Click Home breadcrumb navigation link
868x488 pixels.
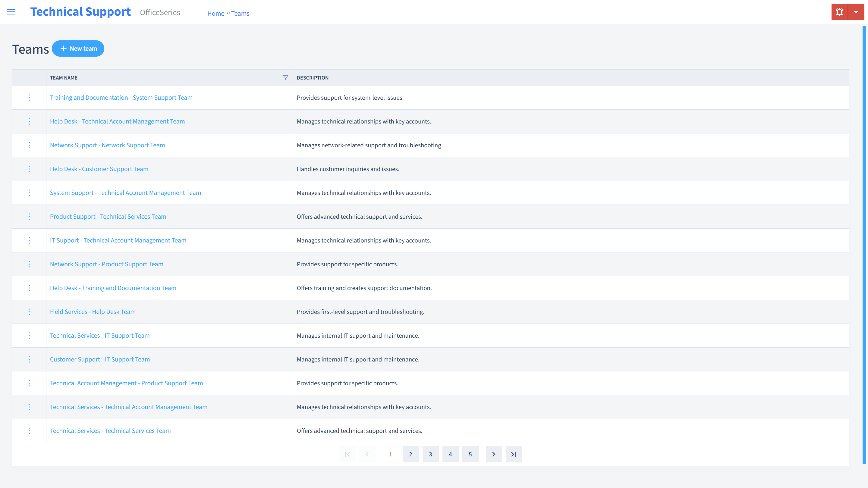215,13
